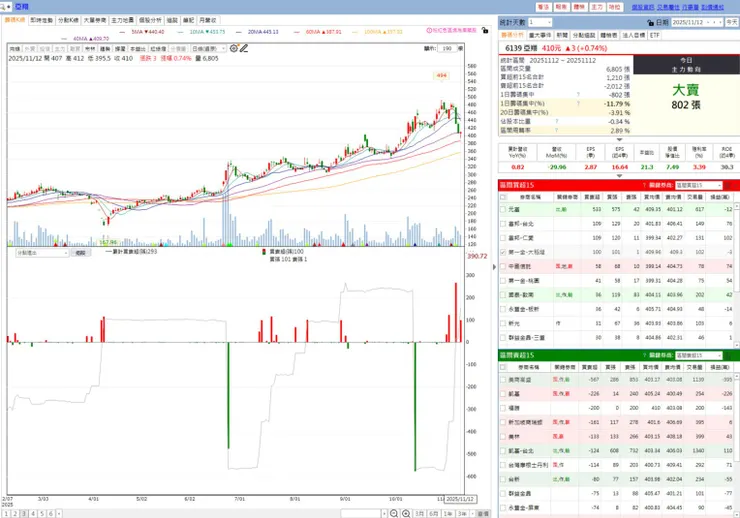Set chart range to 6月
740x518 pixels.
[434, 514]
